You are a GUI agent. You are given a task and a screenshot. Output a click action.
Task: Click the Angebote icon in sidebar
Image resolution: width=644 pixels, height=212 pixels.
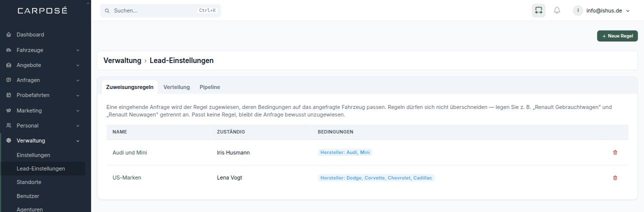point(9,65)
